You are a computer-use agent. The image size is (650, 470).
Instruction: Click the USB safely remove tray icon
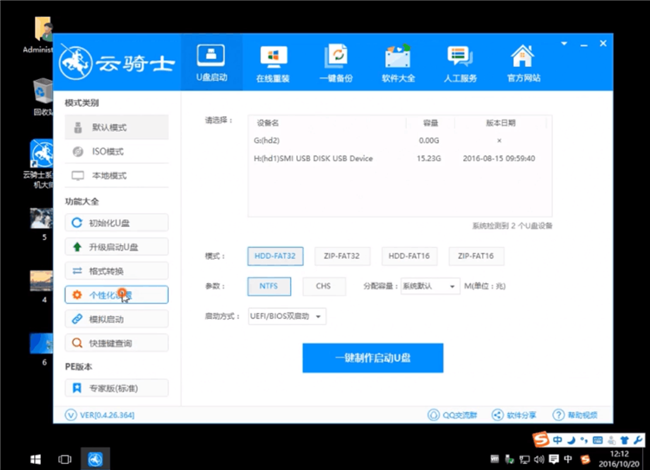click(x=509, y=459)
